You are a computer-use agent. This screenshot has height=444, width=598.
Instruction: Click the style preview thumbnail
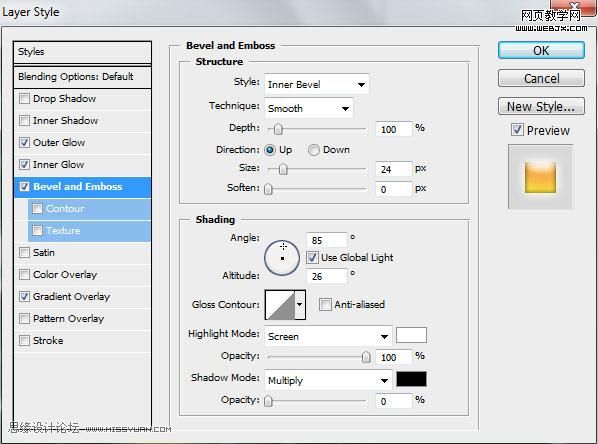[540, 177]
